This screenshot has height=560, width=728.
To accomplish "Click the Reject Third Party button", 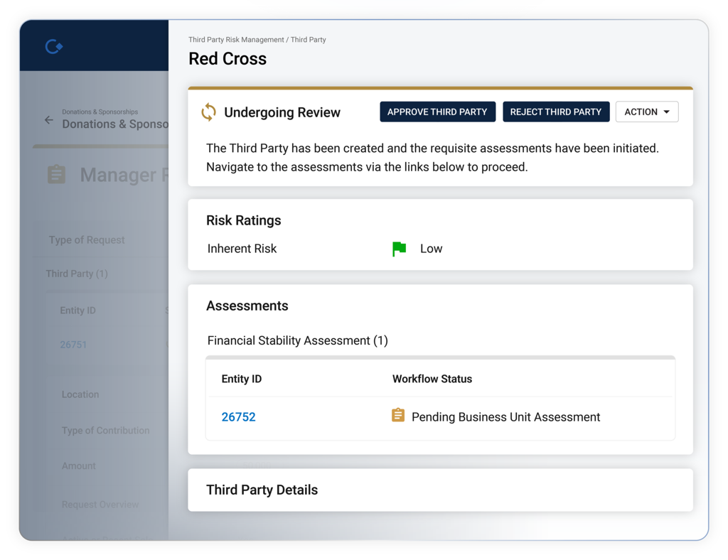I will (556, 112).
